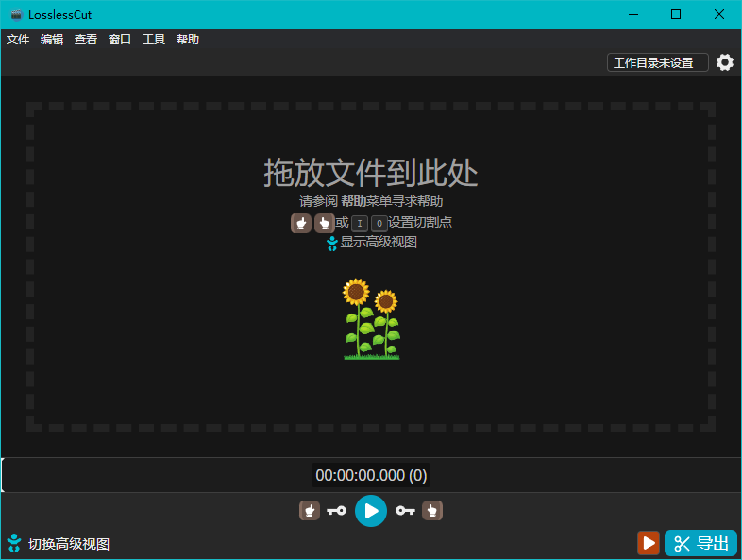Click the orange play segment icon beside 导出

coord(649,543)
